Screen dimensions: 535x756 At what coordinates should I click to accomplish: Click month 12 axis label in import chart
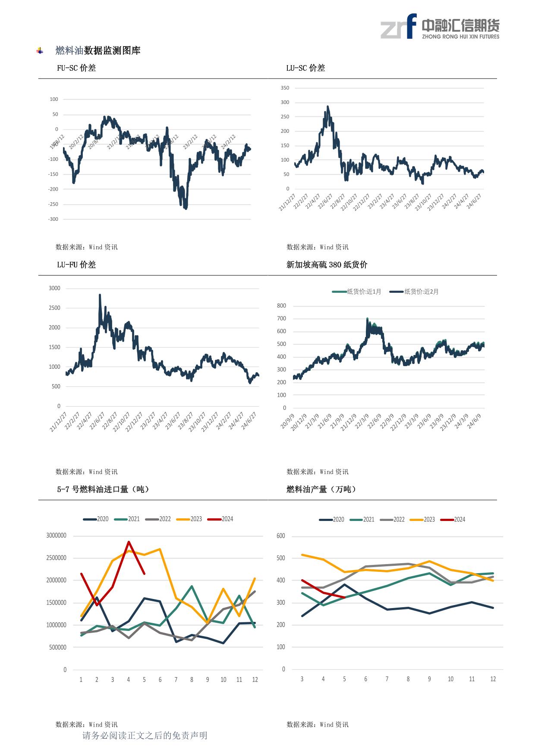click(x=255, y=680)
